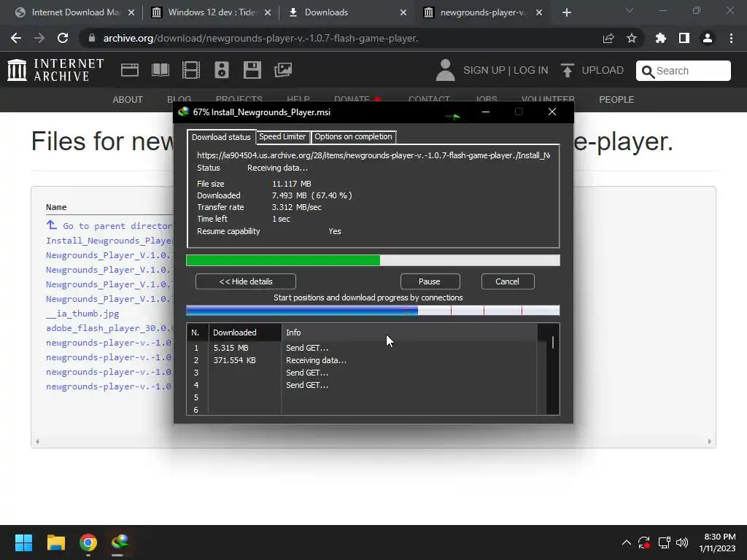
Task: Toggle Chrome side panel icon
Action: [684, 38]
